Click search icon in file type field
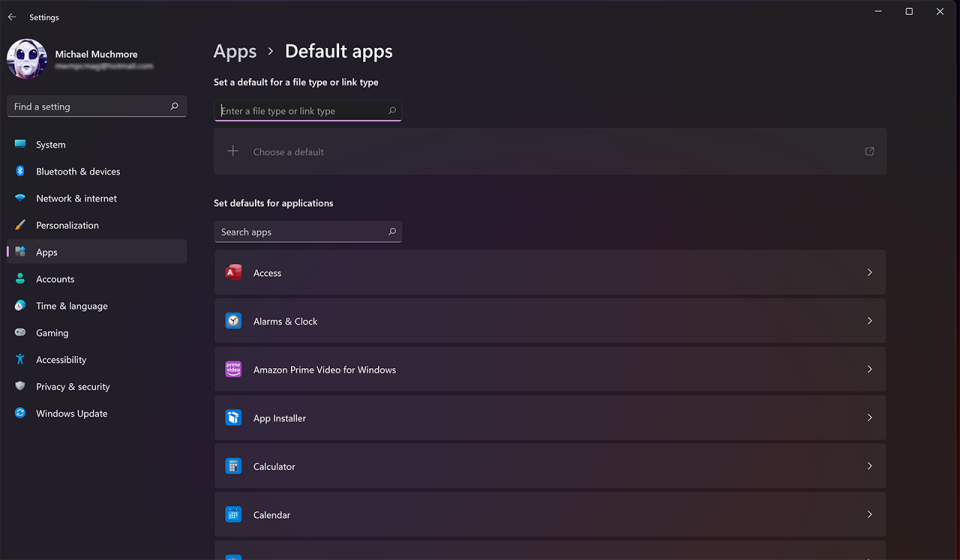This screenshot has width=960, height=560. [x=392, y=111]
